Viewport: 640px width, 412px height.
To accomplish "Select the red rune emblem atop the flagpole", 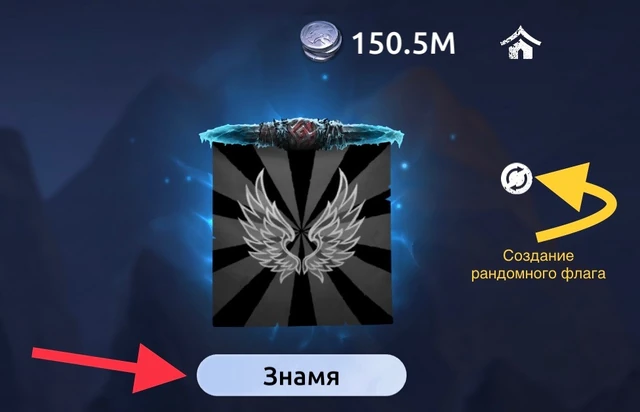I will pyautogui.click(x=297, y=131).
